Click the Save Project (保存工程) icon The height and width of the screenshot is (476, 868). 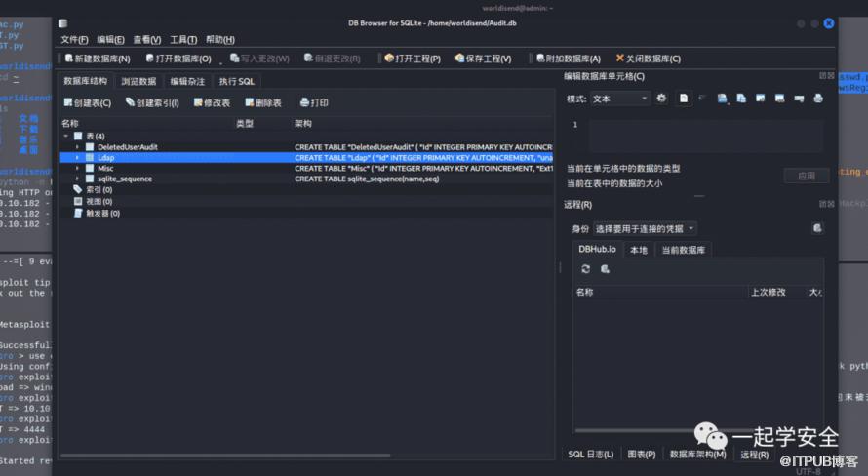click(459, 59)
